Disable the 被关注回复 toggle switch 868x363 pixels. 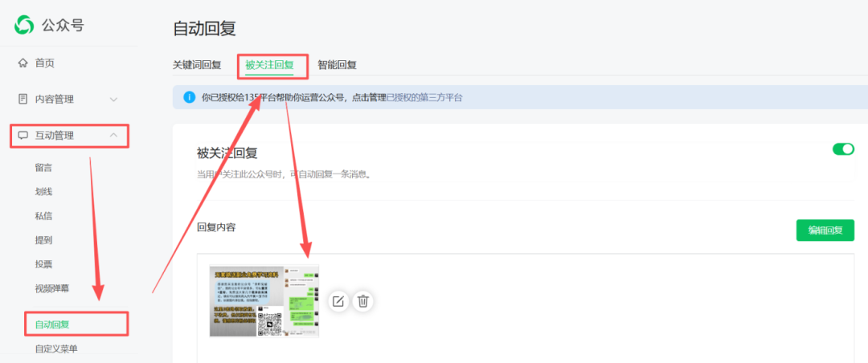(x=843, y=149)
